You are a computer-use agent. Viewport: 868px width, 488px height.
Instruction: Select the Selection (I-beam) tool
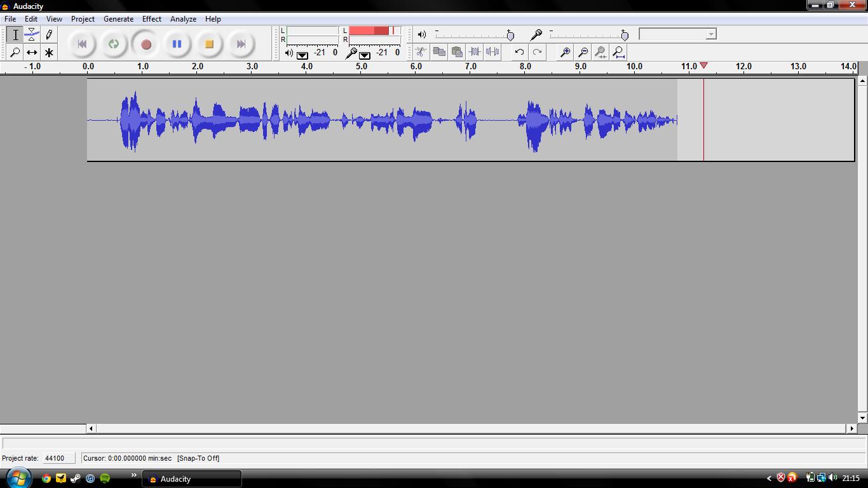tap(15, 35)
